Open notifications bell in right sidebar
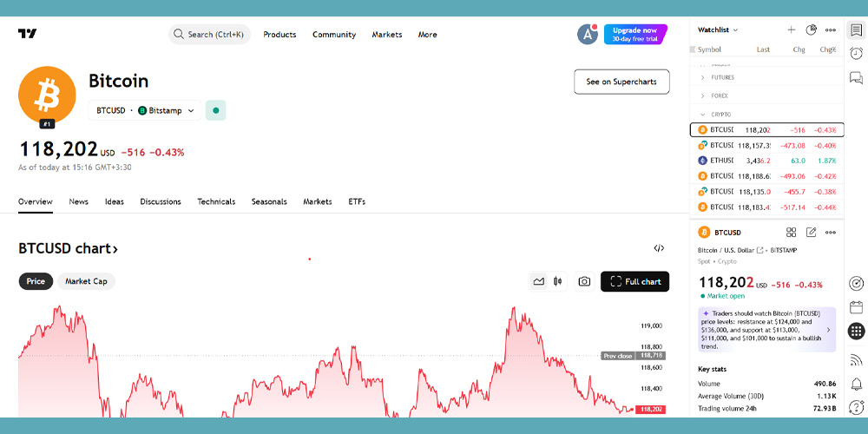The width and height of the screenshot is (868, 434). tap(856, 384)
